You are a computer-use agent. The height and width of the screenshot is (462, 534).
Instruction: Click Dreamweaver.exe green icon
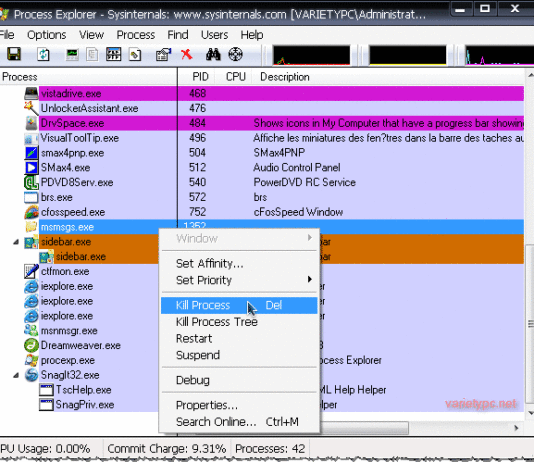(x=31, y=345)
